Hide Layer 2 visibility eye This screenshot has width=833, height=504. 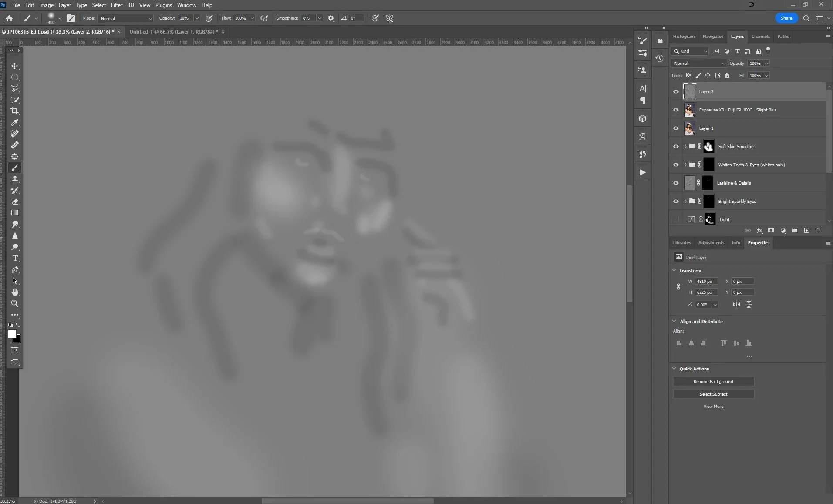coord(676,92)
